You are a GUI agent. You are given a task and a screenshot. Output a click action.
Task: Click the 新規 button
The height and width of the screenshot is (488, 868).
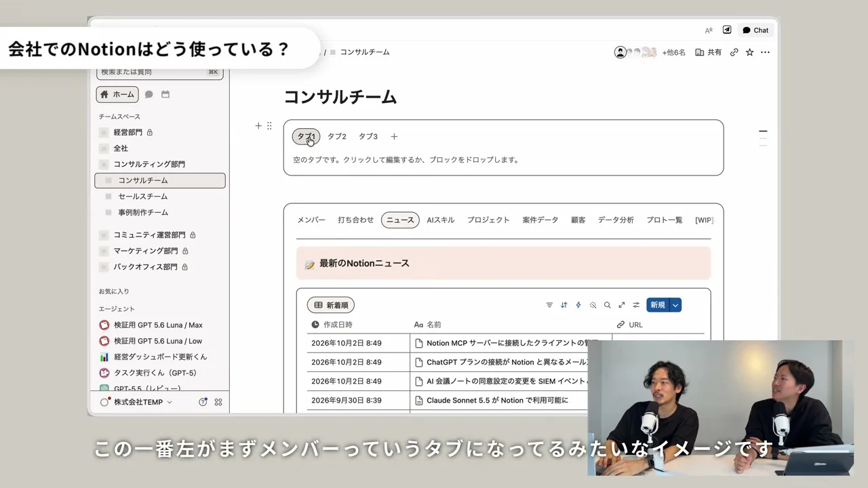point(658,305)
